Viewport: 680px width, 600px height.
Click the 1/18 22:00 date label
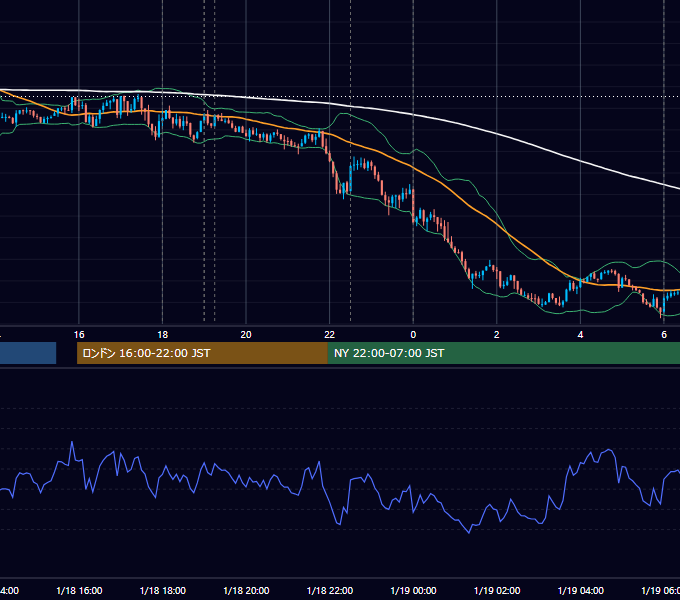pos(330,590)
